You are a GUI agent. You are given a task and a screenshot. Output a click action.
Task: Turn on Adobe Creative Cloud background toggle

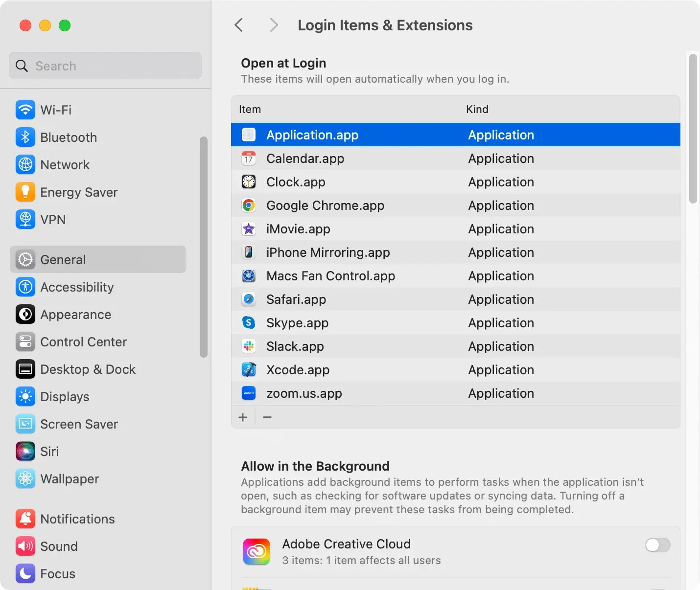pos(657,545)
